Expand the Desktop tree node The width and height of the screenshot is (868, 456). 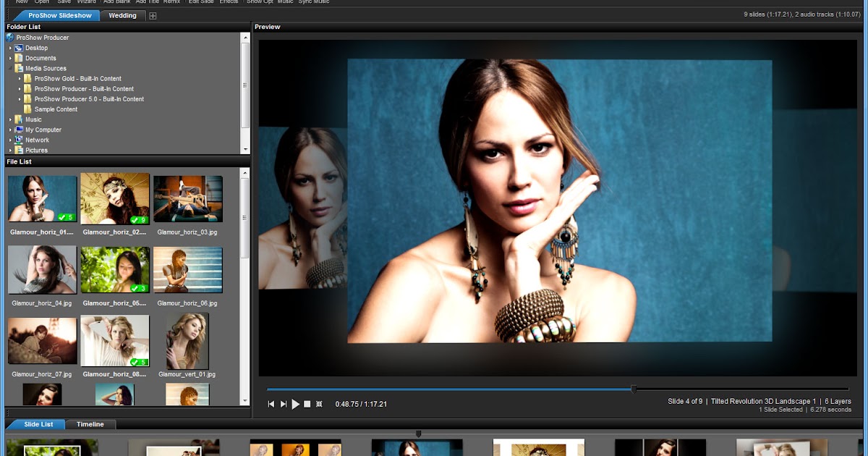pos(11,48)
